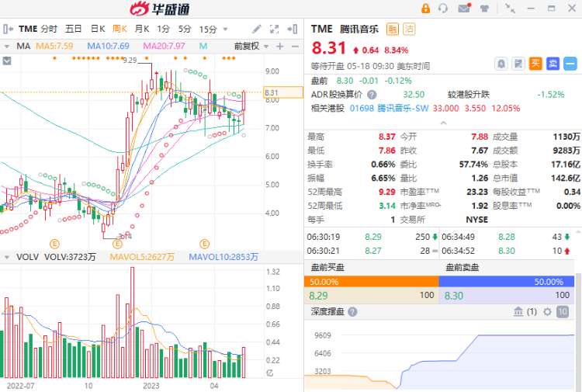Click the orange lock icon in title bar
The height and width of the screenshot is (392, 582).
[425, 9]
